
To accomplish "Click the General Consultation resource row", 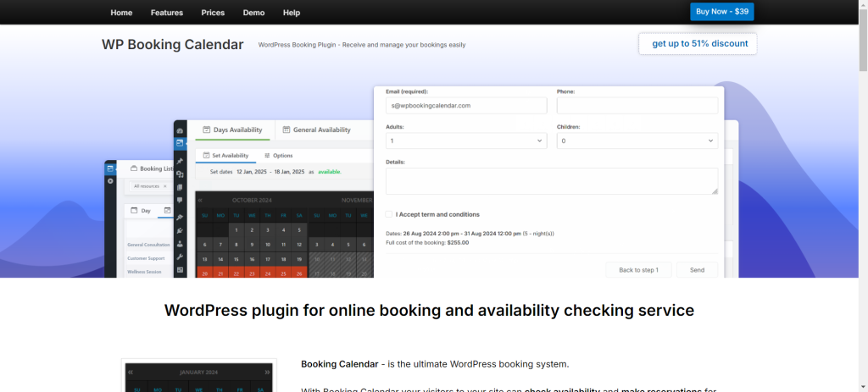I will tap(148, 245).
